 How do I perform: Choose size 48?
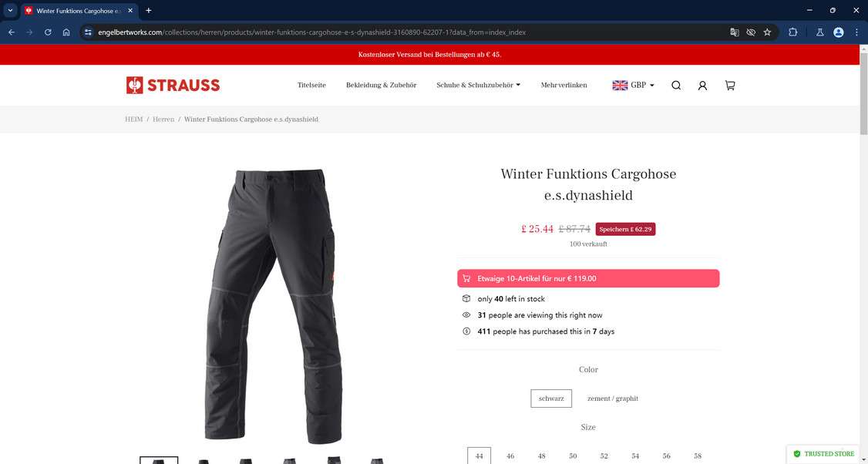(541, 456)
